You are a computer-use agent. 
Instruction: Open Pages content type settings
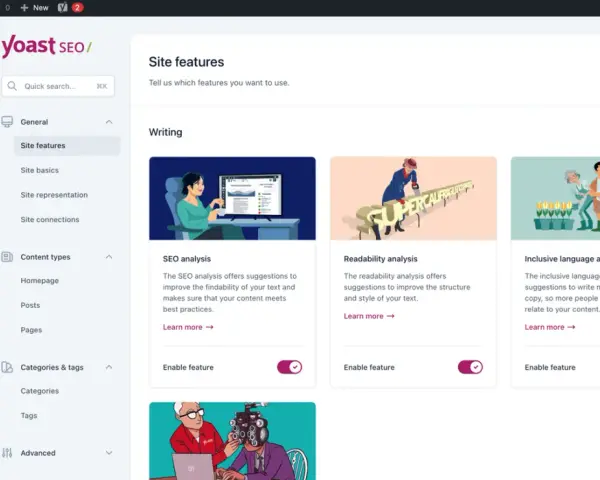(x=31, y=330)
